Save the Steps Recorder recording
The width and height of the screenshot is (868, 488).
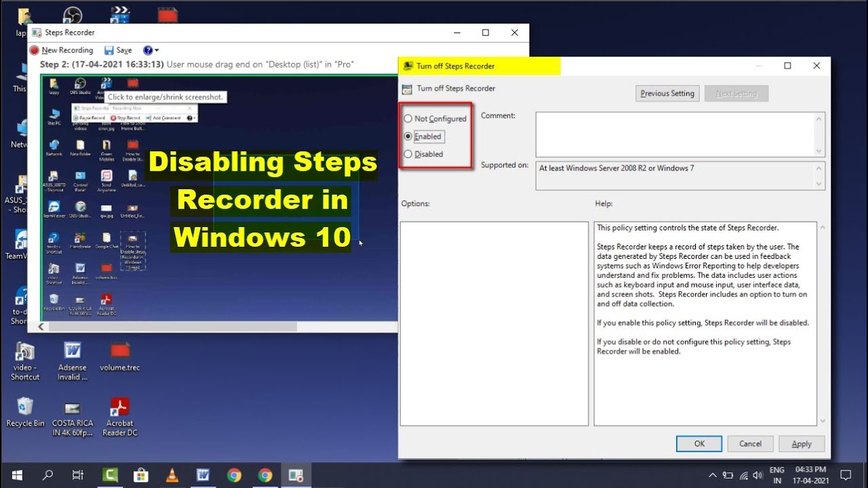pos(118,50)
